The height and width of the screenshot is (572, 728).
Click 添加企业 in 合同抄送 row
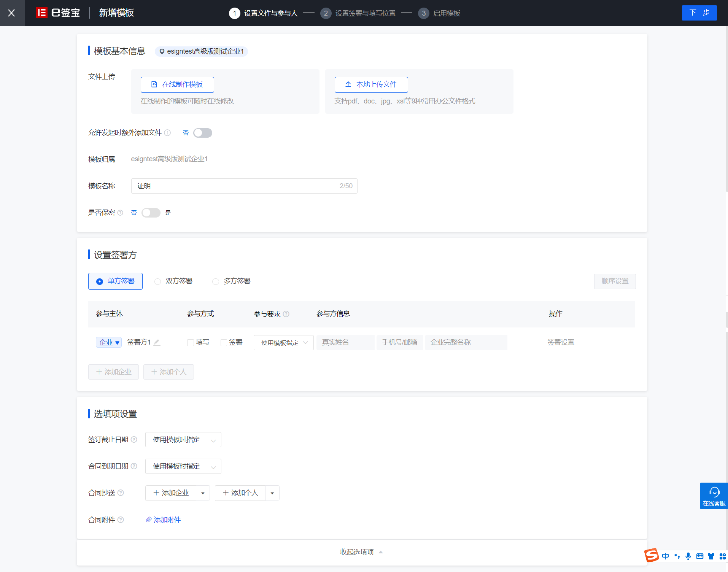(171, 493)
